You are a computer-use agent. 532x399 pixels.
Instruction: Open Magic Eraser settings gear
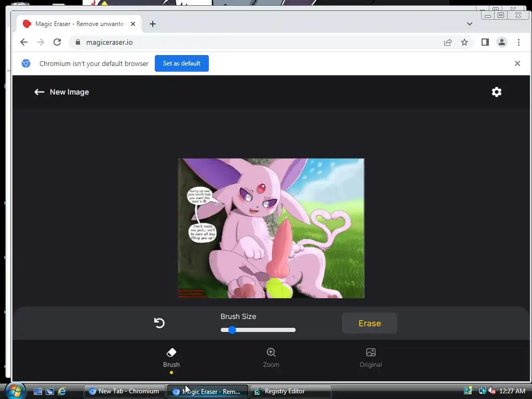(x=496, y=92)
